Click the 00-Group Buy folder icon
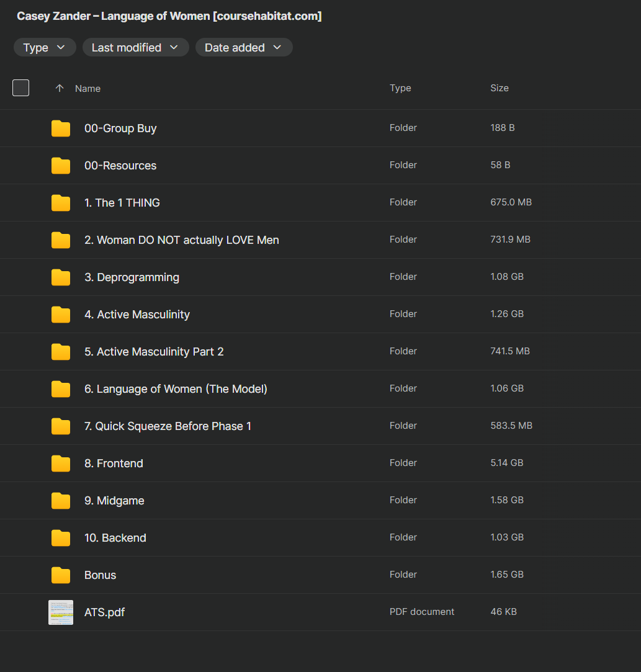 pos(61,128)
